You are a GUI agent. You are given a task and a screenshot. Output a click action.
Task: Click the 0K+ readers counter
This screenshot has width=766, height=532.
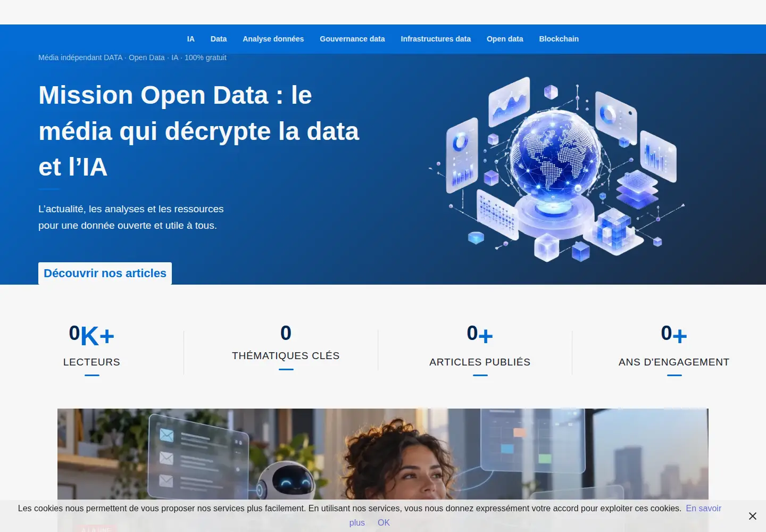(91, 335)
